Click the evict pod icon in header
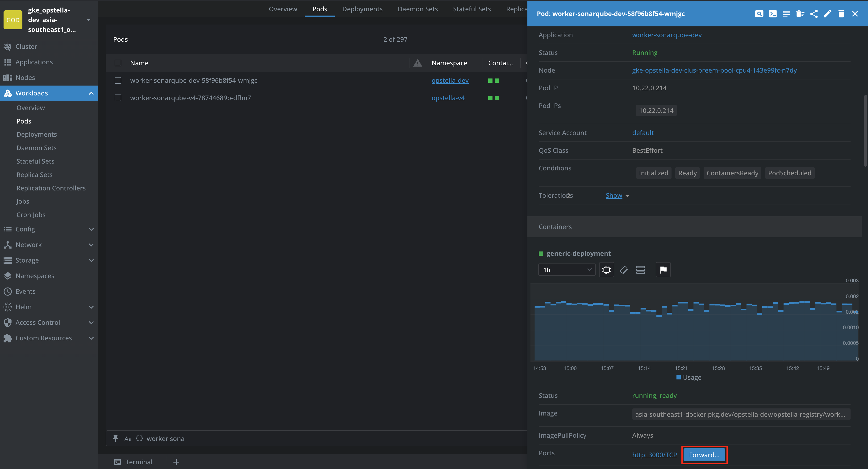868x469 pixels. 800,14
